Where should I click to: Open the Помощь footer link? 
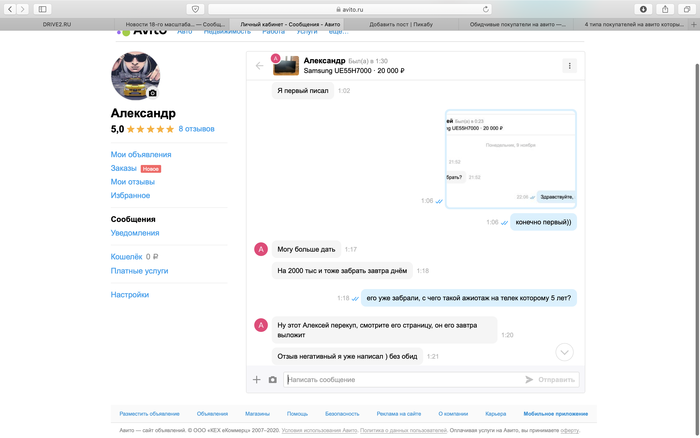[x=297, y=413]
